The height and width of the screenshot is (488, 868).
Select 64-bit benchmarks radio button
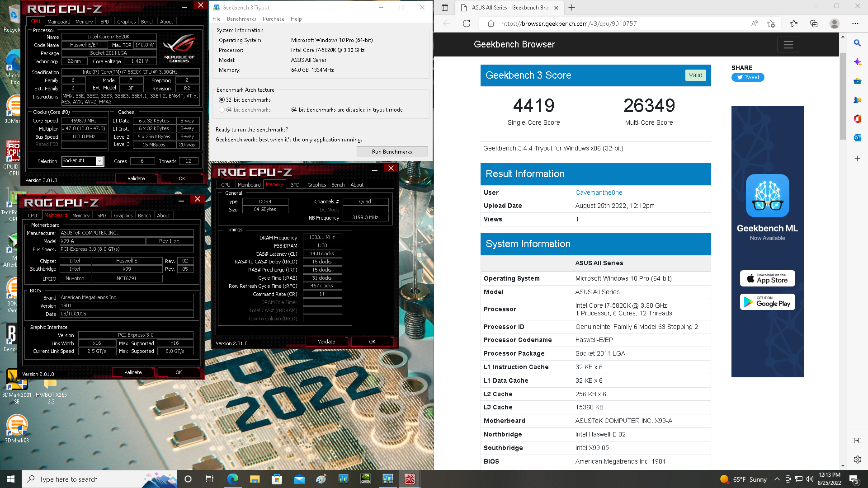(222, 110)
